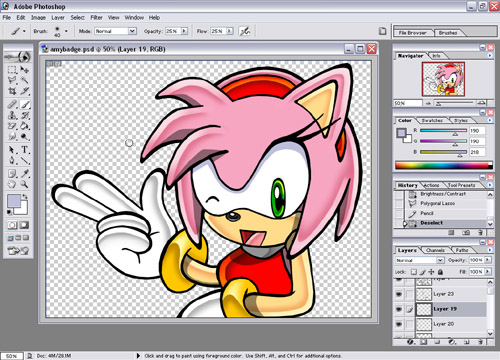Open the Tool Preset picker arrow
Viewport: 500px width, 360px height.
(x=24, y=31)
